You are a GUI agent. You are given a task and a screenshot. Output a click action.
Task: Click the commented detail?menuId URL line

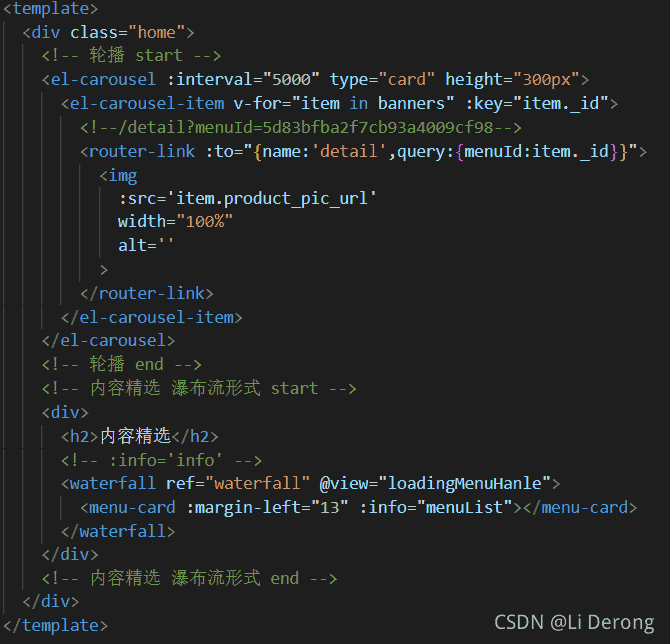[x=301, y=127]
